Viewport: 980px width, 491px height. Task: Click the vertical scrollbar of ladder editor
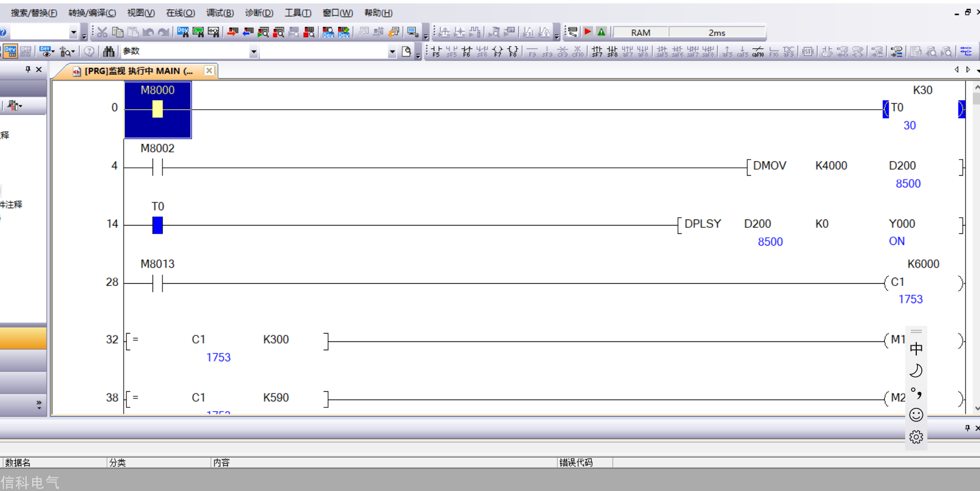(x=976, y=247)
